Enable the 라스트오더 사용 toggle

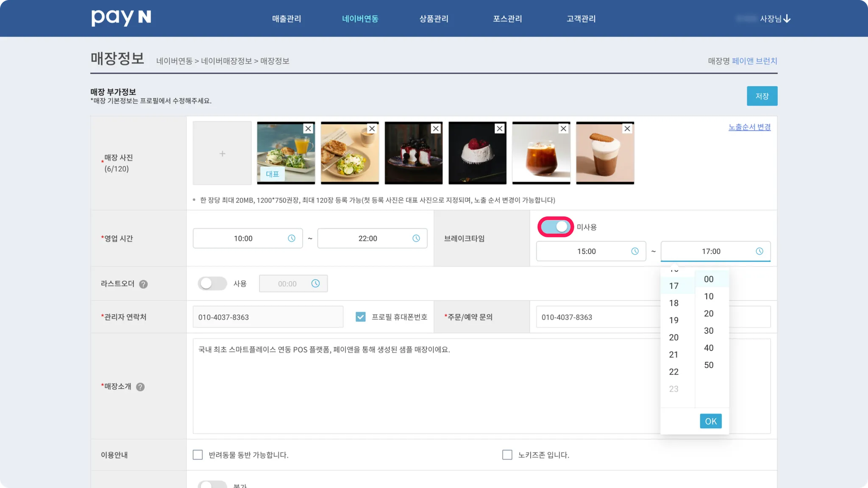212,283
